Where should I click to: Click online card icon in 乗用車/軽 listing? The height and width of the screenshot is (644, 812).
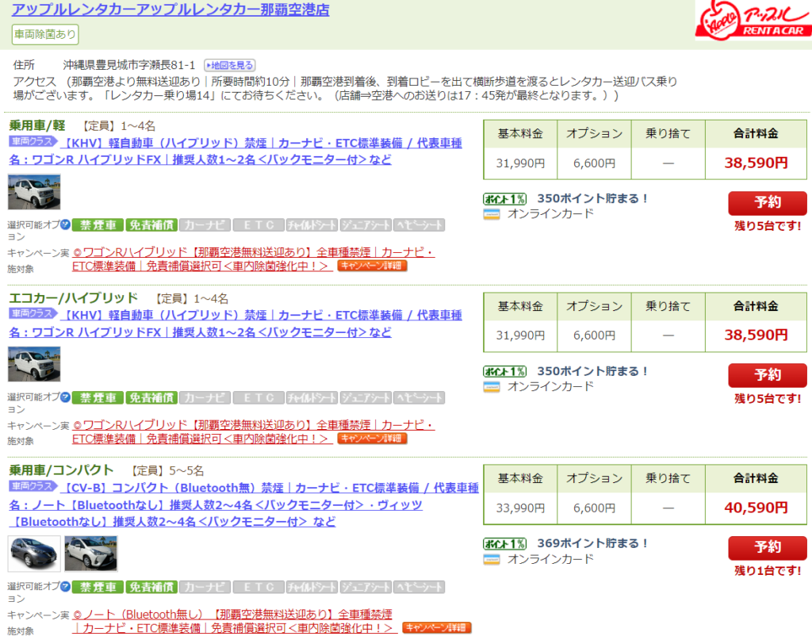coord(492,214)
